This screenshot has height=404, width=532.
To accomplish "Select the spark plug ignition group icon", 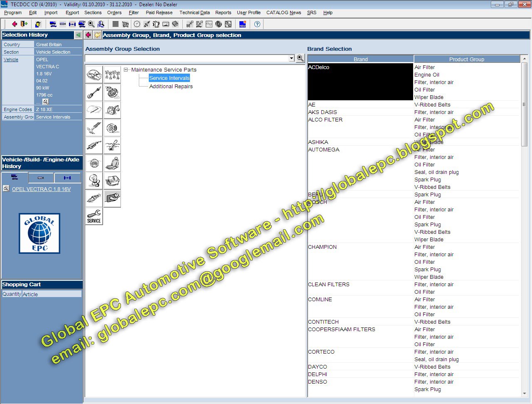I will coord(94,198).
